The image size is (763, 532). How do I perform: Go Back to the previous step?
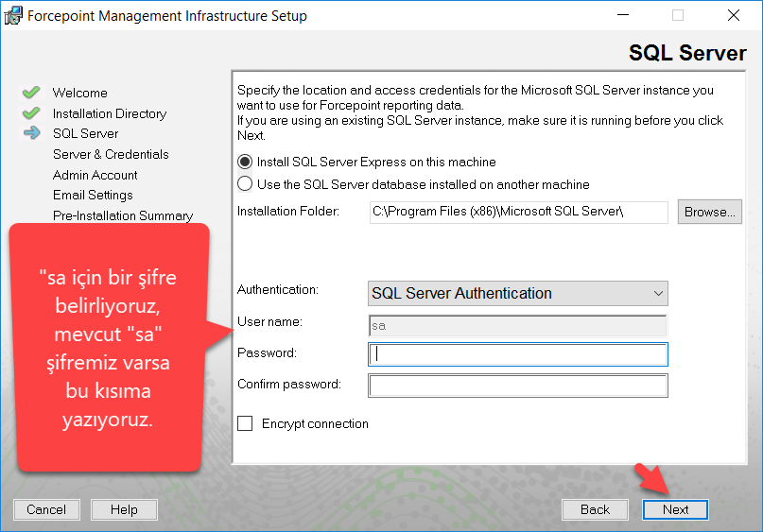pos(595,509)
